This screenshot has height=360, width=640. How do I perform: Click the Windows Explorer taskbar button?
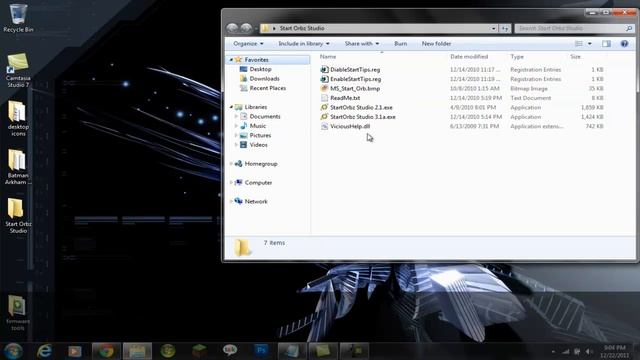[x=137, y=351]
